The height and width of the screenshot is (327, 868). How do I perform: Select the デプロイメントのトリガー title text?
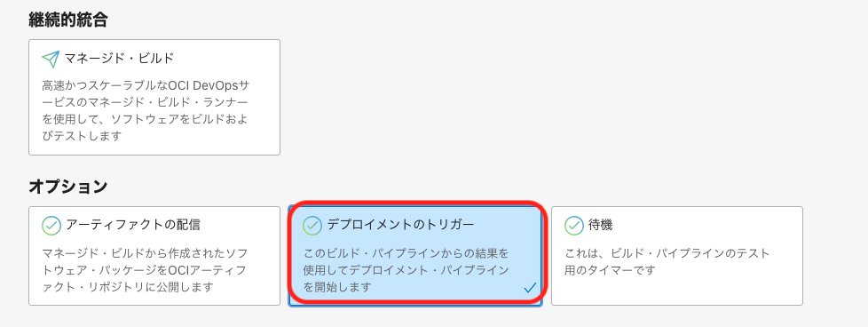pos(401,225)
